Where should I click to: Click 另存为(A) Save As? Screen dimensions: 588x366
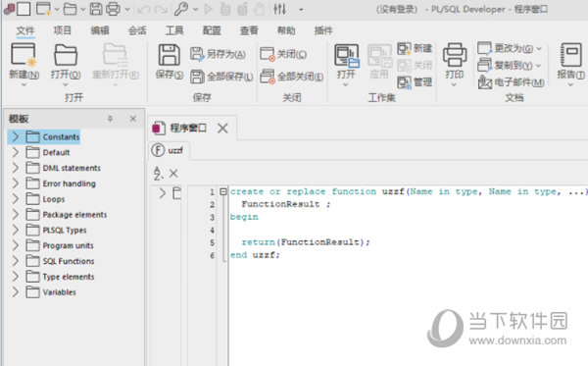218,54
